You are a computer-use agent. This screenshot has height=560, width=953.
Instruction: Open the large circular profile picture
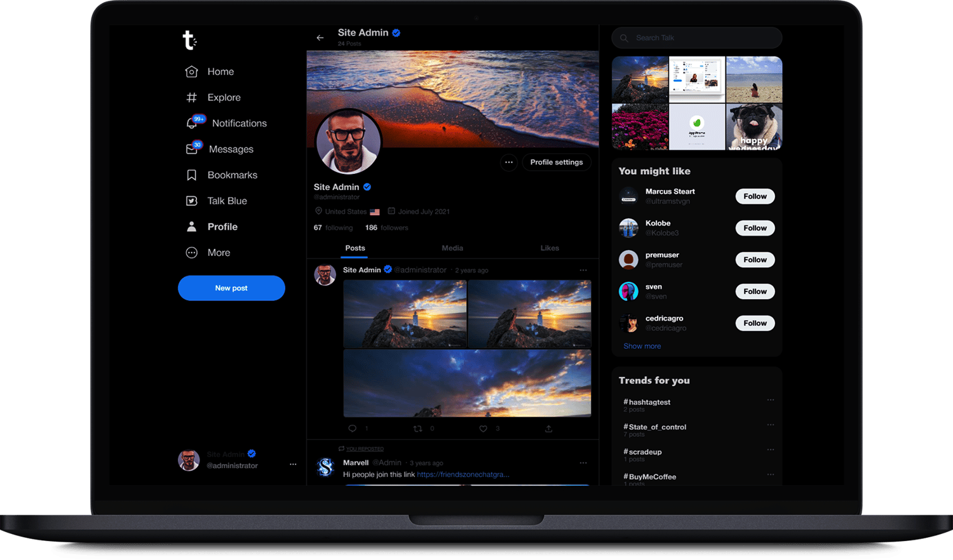click(x=348, y=142)
